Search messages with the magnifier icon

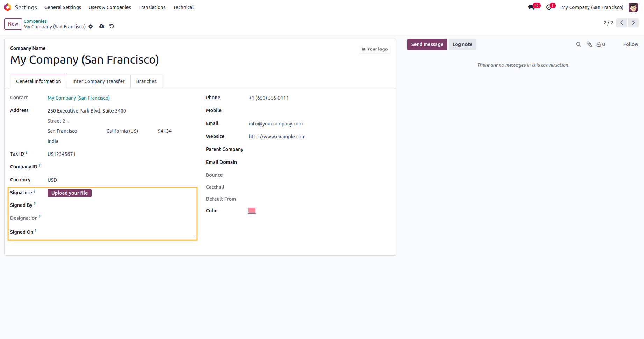tap(579, 44)
